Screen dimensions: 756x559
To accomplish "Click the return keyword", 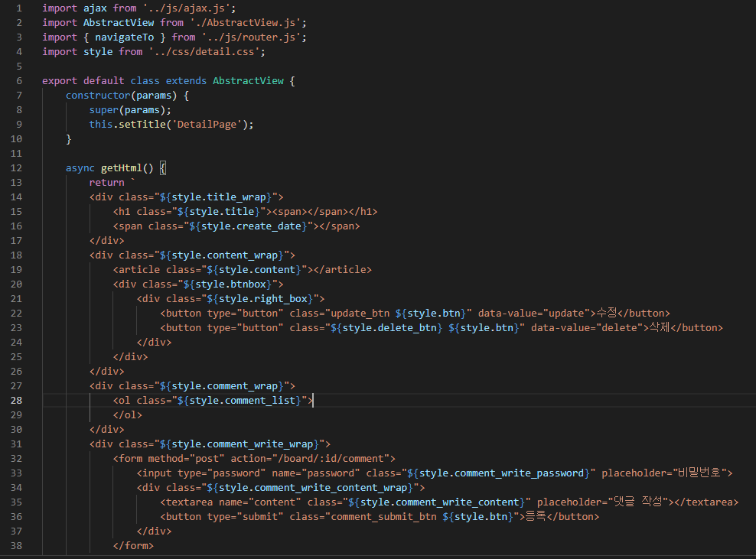I will tap(106, 182).
